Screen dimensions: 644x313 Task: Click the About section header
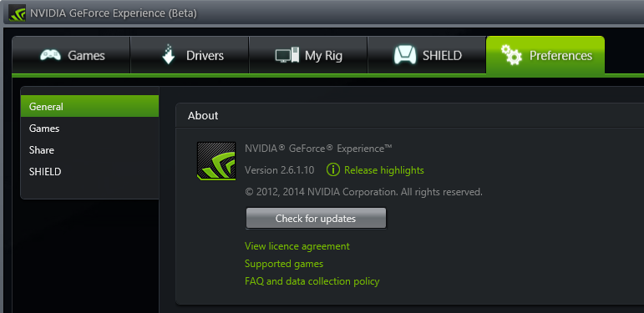click(203, 116)
